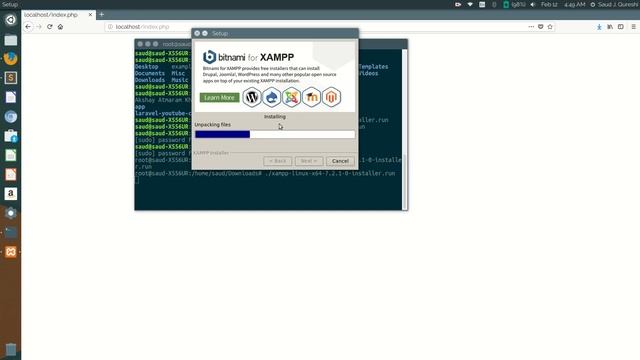Go back in Firefox
This screenshot has height=360, width=640.
(28, 27)
